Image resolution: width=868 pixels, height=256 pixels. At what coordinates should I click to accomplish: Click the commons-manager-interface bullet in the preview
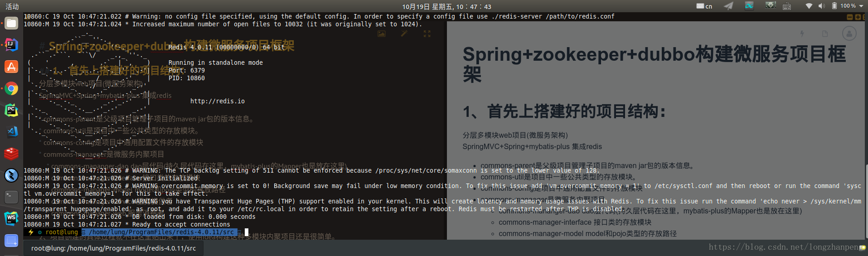pyautogui.click(x=575, y=222)
